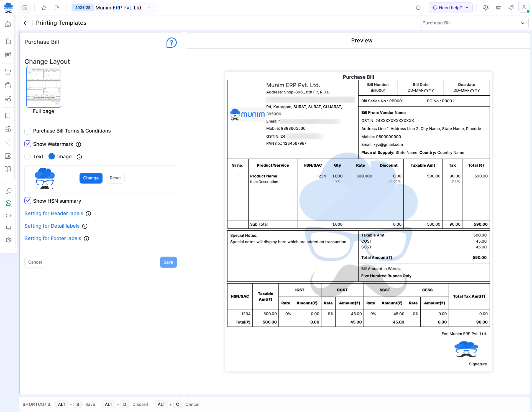This screenshot has width=532, height=412.
Task: Click the watermark image preview thumbnail
Action: click(45, 179)
